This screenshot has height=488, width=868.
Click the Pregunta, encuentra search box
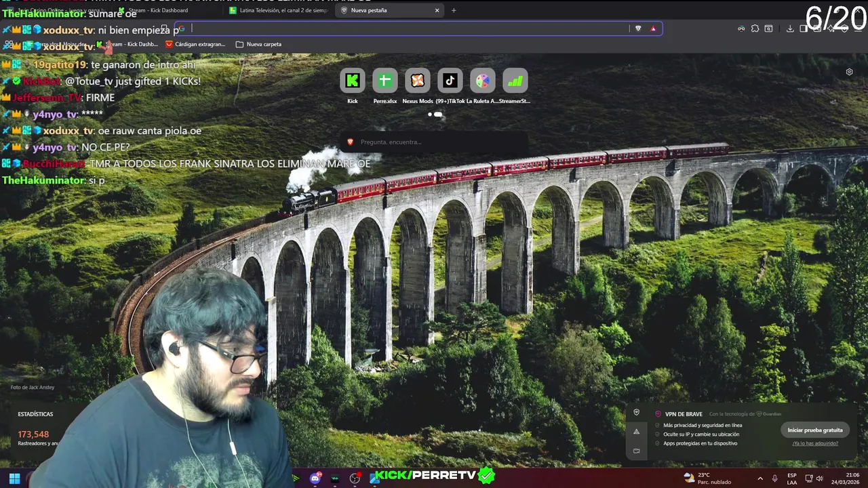434,142
